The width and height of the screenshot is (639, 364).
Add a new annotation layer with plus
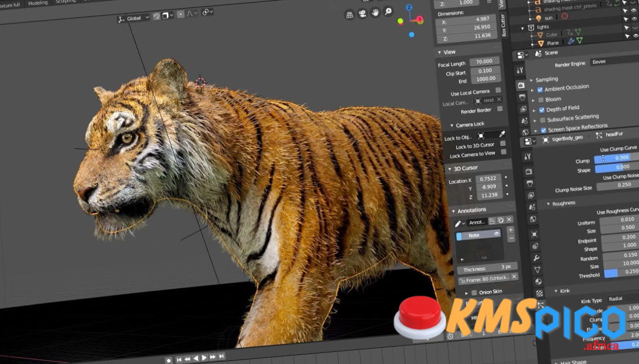(510, 230)
